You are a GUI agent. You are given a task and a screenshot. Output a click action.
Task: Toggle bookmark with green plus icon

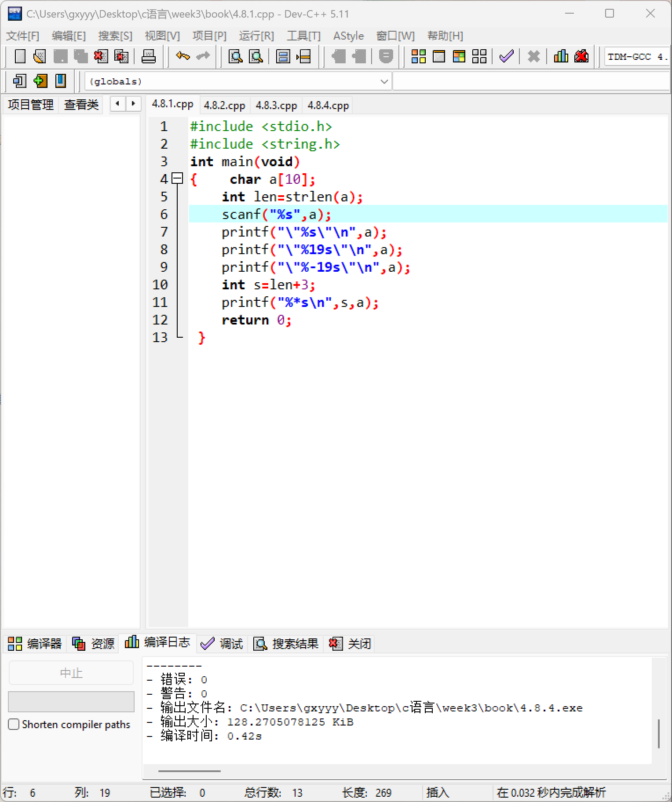click(40, 81)
